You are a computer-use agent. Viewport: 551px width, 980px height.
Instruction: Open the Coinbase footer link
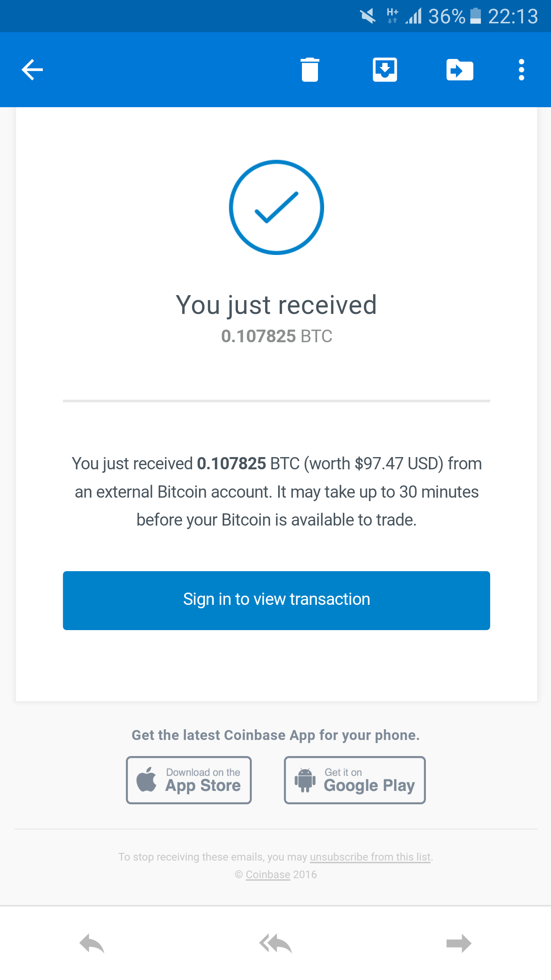click(x=268, y=874)
